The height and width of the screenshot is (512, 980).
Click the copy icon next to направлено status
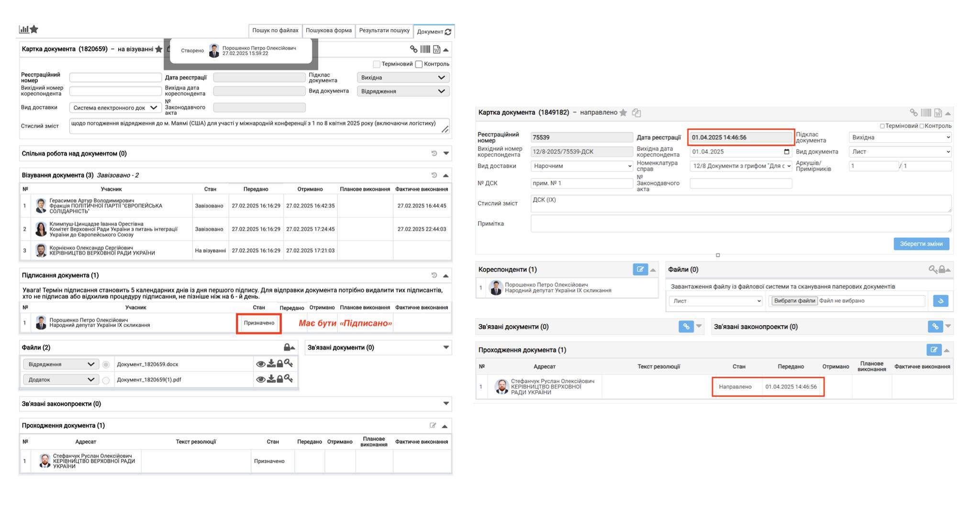pos(636,113)
